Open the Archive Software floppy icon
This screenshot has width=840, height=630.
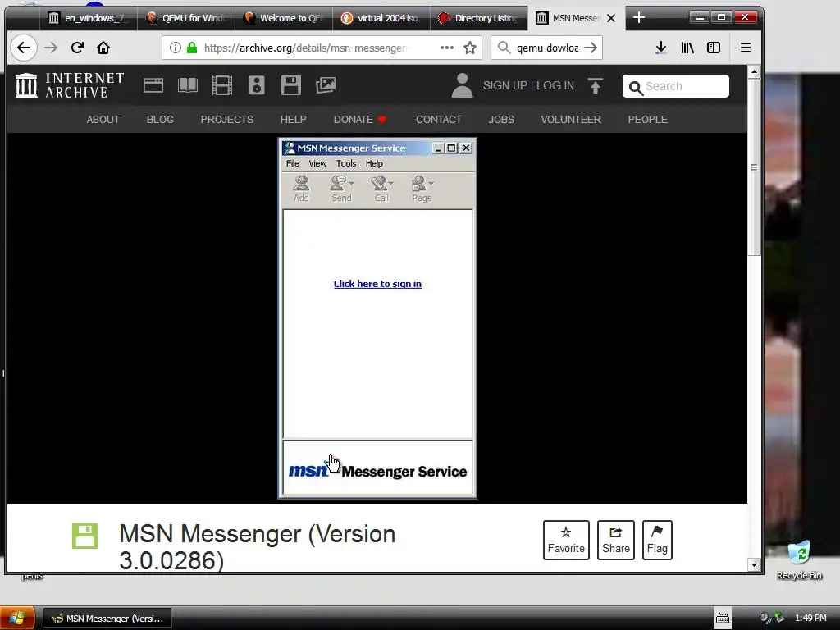click(291, 85)
